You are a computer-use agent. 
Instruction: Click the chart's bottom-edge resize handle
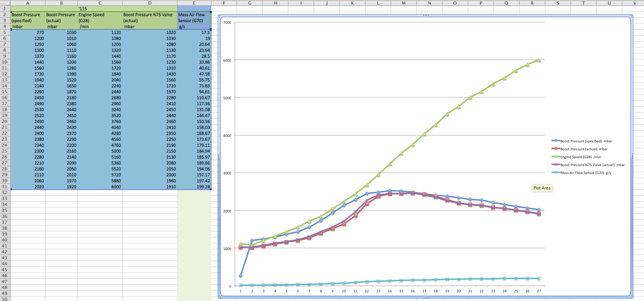tap(426, 297)
